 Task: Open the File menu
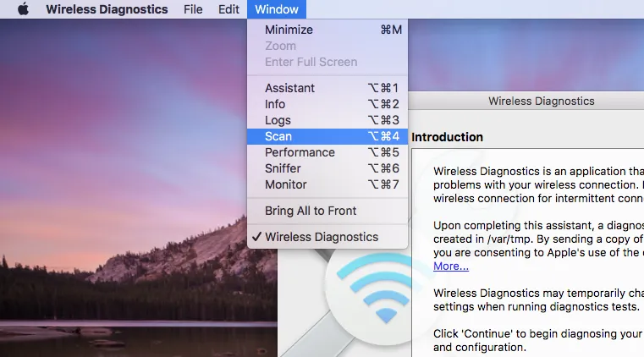point(193,9)
